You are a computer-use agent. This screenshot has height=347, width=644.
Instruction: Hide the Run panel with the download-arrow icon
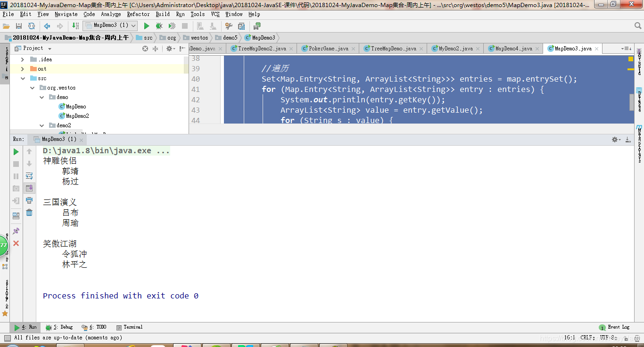pos(627,140)
